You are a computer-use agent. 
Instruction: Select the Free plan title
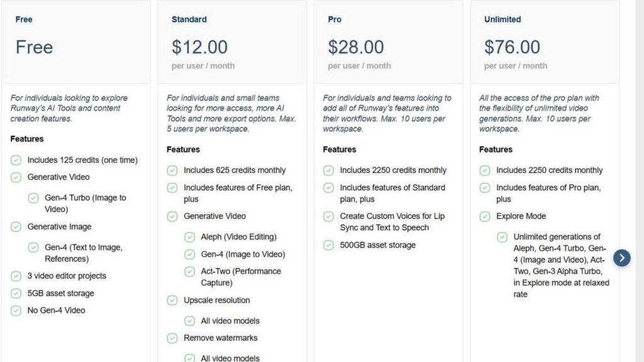pos(24,19)
